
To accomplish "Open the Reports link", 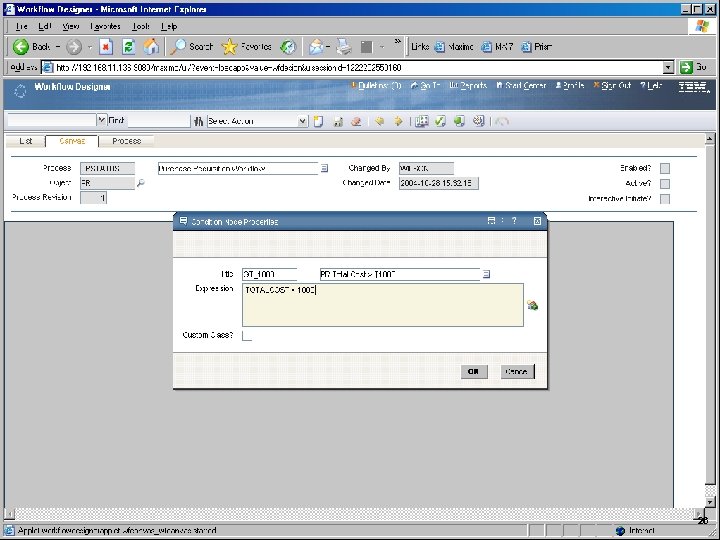I will tap(468, 85).
